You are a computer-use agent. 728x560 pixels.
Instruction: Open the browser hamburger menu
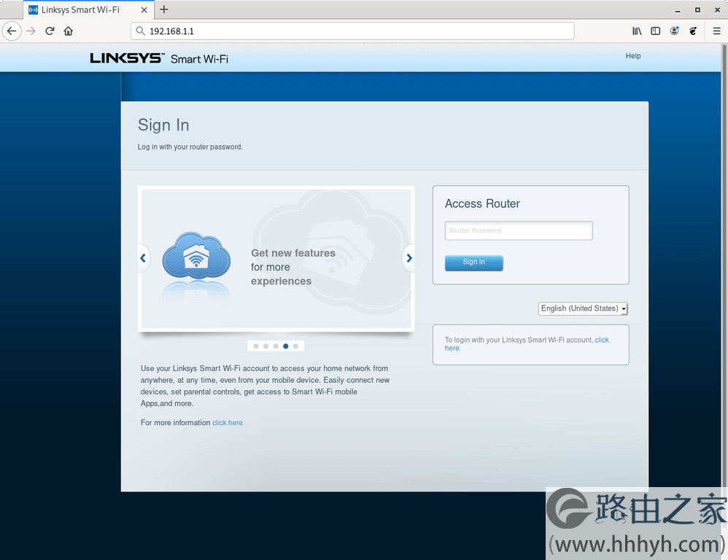716,31
